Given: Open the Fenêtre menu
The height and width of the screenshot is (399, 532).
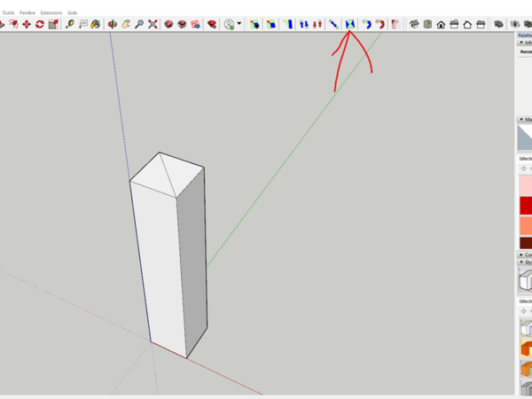Looking at the screenshot, I should click(27, 12).
